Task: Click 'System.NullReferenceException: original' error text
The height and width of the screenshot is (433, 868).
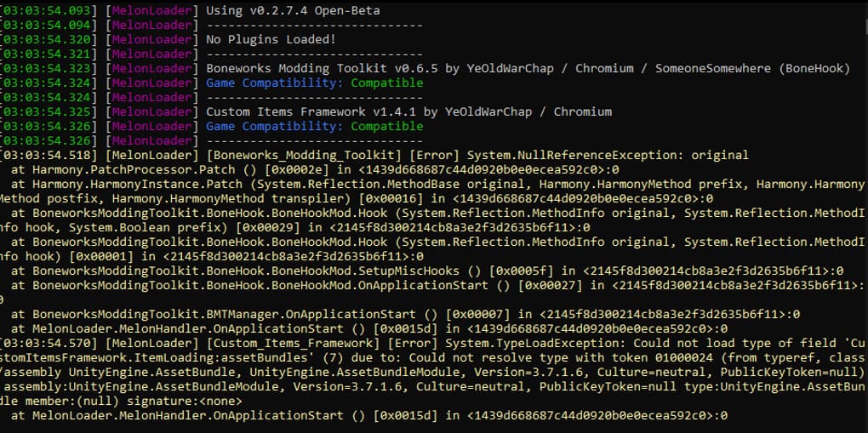Action: (x=608, y=155)
